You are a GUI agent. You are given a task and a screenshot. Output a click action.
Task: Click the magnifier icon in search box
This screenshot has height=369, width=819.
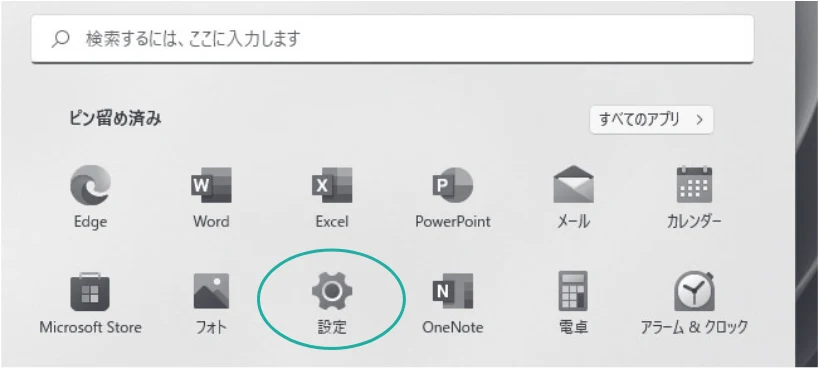click(x=61, y=39)
